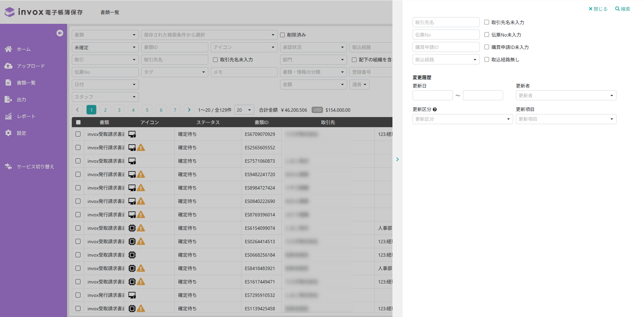Expand the 更新項目 dropdown
This screenshot has height=317, width=644.
coord(566,119)
